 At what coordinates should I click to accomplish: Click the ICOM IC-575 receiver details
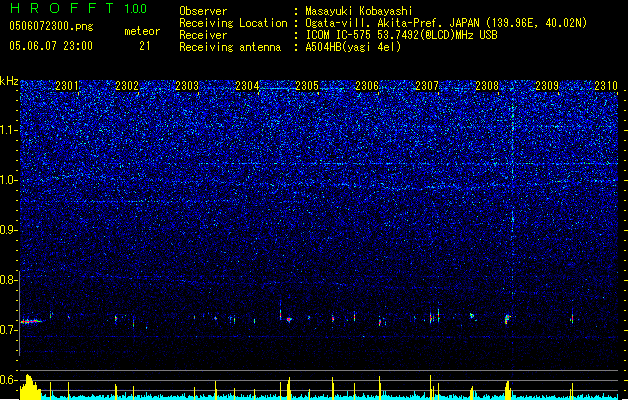pos(402,35)
